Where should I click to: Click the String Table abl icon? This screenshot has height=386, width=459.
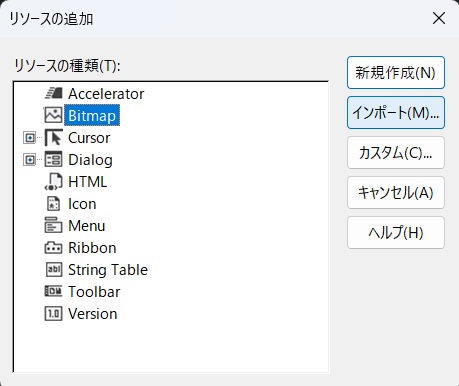pyautogui.click(x=53, y=270)
